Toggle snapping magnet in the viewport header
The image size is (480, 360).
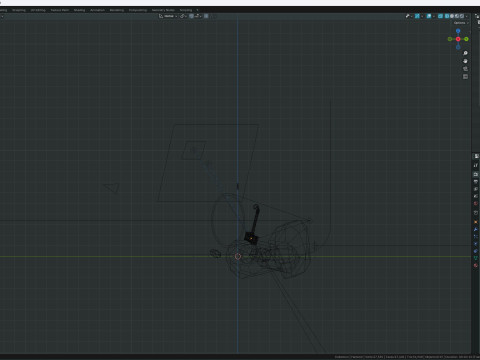point(191,16)
